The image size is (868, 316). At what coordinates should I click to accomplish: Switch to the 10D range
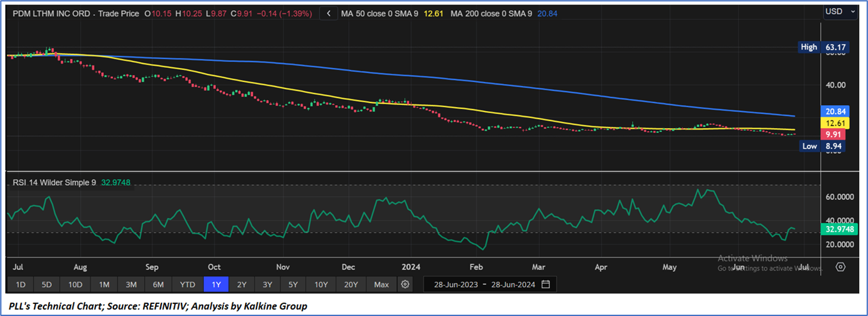(x=75, y=284)
